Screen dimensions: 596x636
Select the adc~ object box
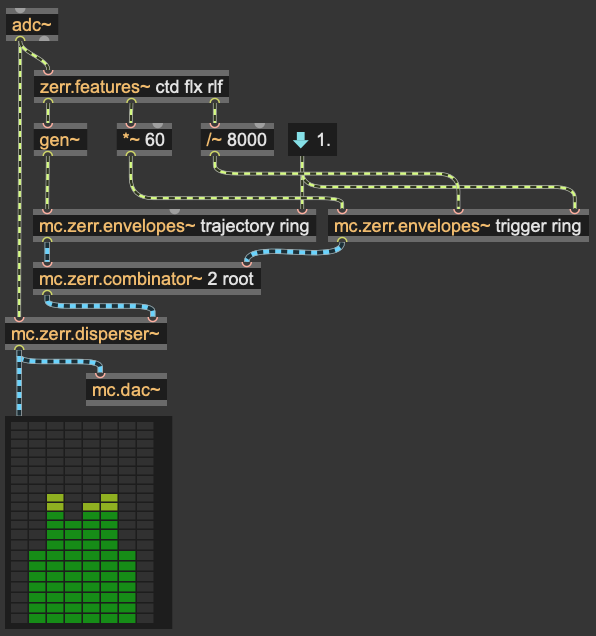coord(32,24)
